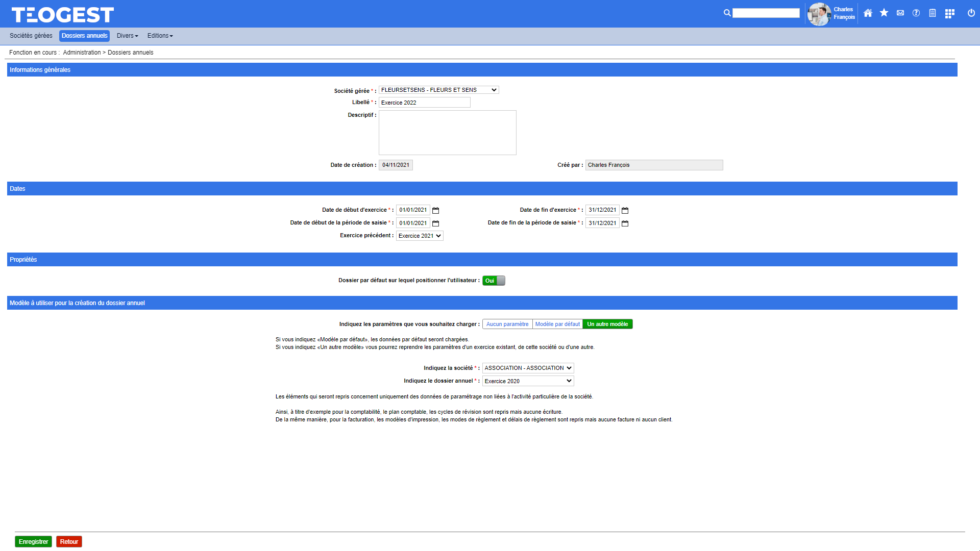Open favorites via star icon
980x551 pixels.
[x=884, y=13]
